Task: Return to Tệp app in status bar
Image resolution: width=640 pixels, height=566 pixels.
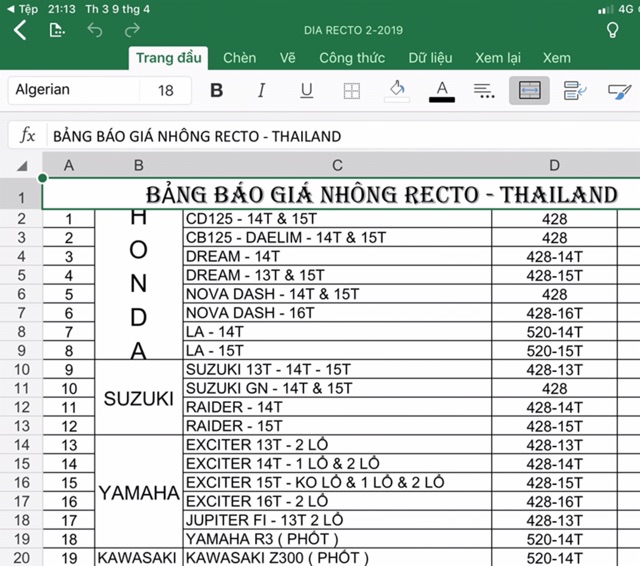Action: [x=23, y=9]
